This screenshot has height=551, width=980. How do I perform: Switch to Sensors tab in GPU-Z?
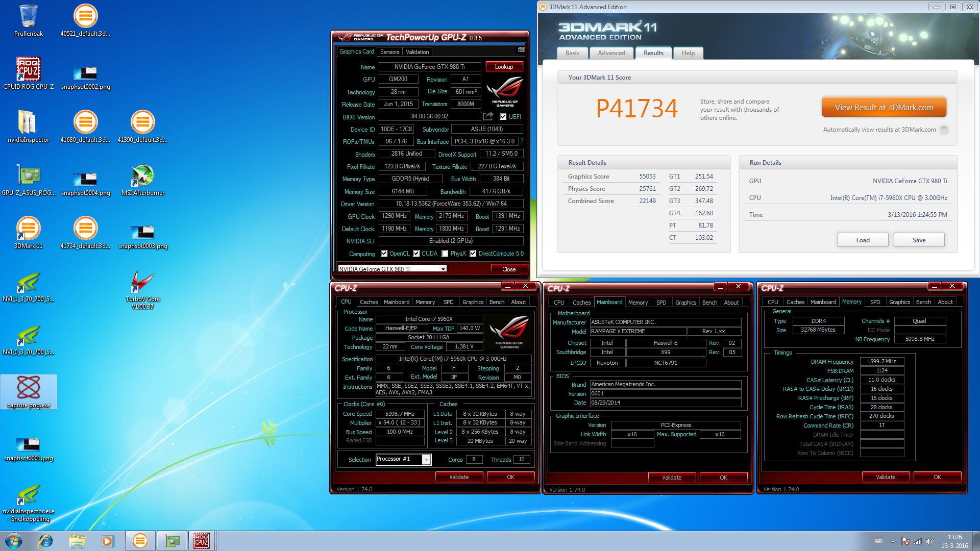pos(390,52)
